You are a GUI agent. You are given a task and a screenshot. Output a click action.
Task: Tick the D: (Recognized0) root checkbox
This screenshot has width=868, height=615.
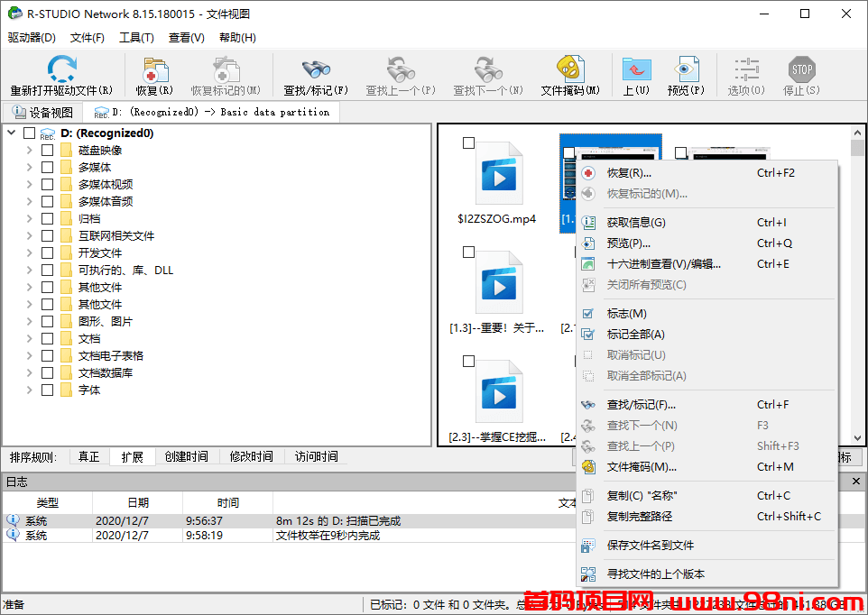point(30,133)
